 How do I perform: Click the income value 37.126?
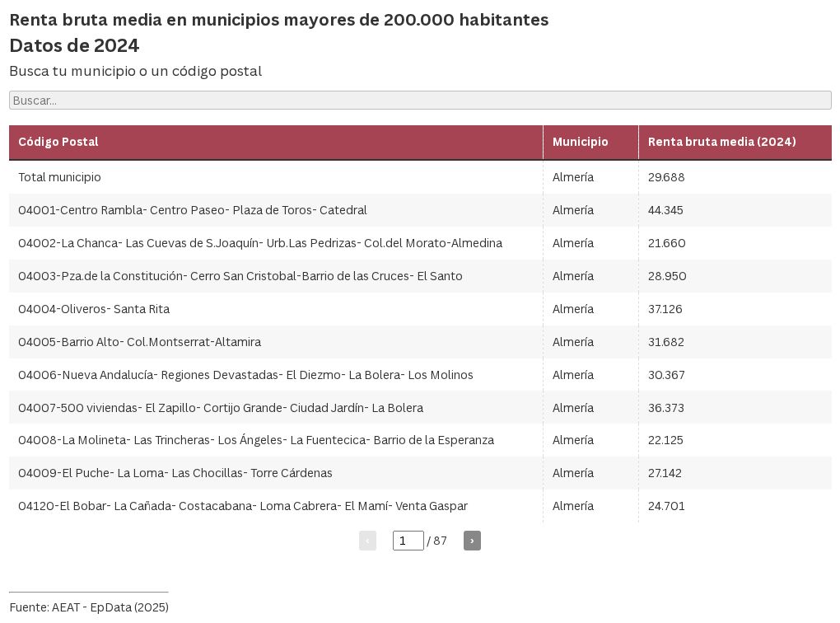pos(665,309)
